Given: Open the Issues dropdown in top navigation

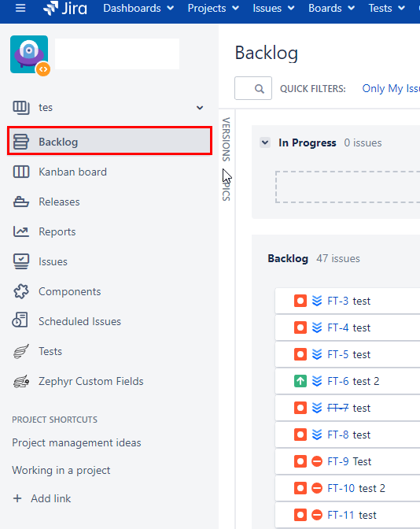Looking at the screenshot, I should [274, 8].
